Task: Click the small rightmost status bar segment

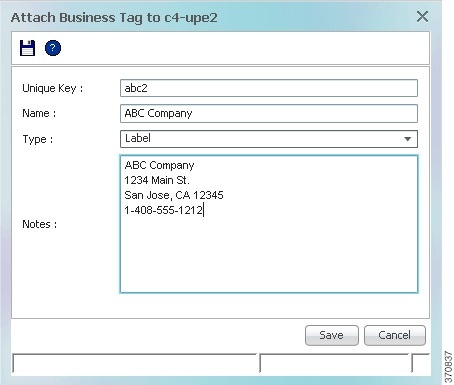Action: click(x=421, y=363)
